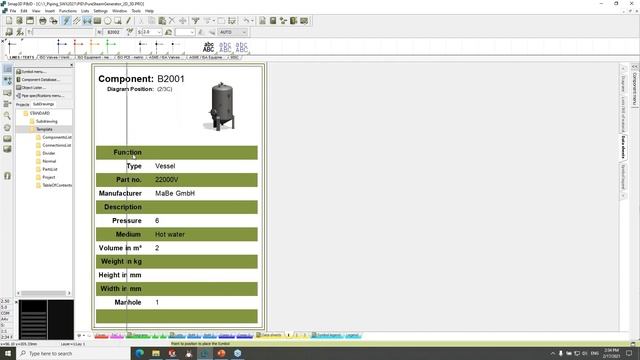Click the New document icon
The image size is (640, 360).
coord(9,21)
